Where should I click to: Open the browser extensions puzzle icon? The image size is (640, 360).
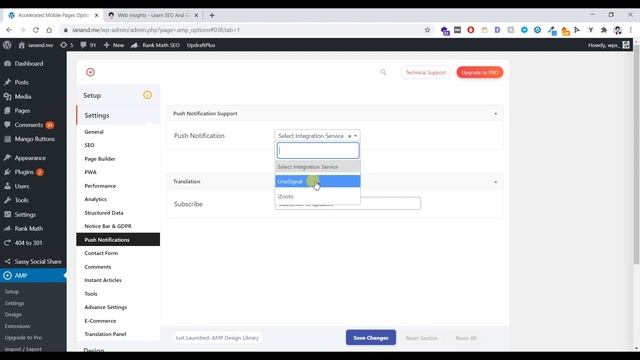(x=604, y=30)
